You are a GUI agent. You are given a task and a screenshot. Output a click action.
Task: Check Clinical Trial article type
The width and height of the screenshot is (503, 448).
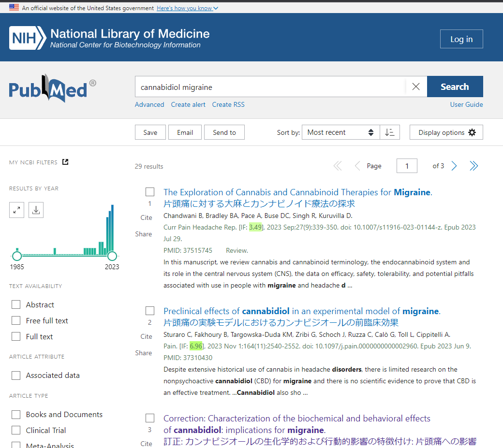click(x=15, y=431)
